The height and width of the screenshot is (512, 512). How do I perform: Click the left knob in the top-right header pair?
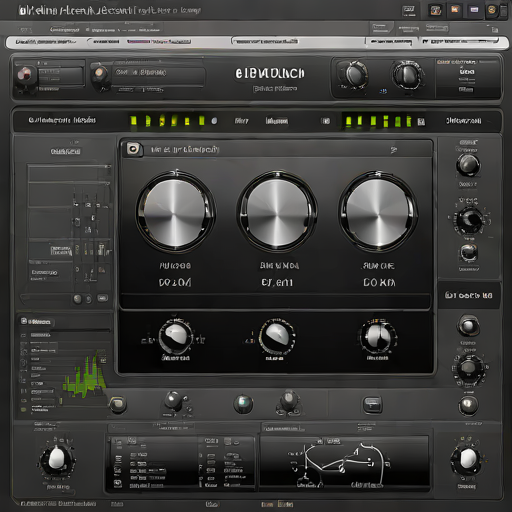pyautogui.click(x=355, y=74)
